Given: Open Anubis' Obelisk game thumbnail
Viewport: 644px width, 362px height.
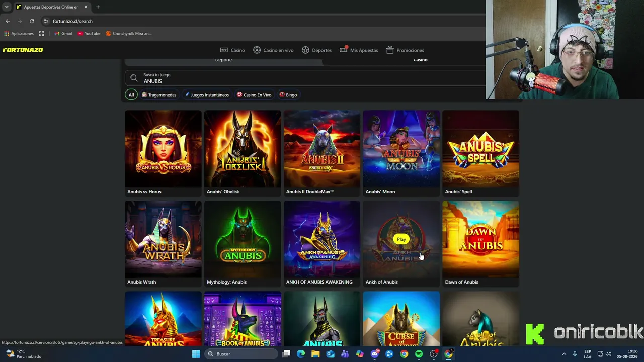Looking at the screenshot, I should pyautogui.click(x=243, y=149).
